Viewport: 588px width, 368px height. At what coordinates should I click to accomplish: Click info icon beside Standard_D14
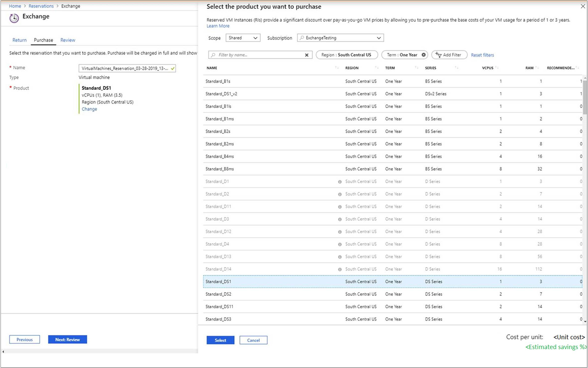pos(340,269)
